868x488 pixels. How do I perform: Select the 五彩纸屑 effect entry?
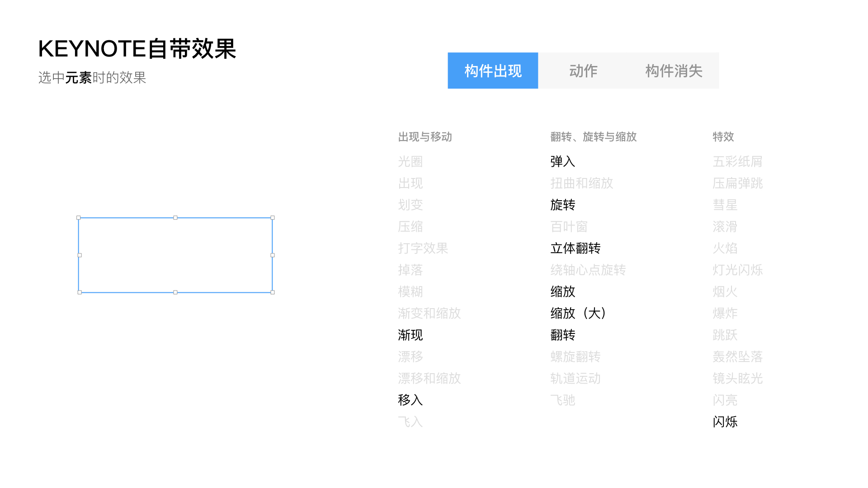pyautogui.click(x=737, y=161)
